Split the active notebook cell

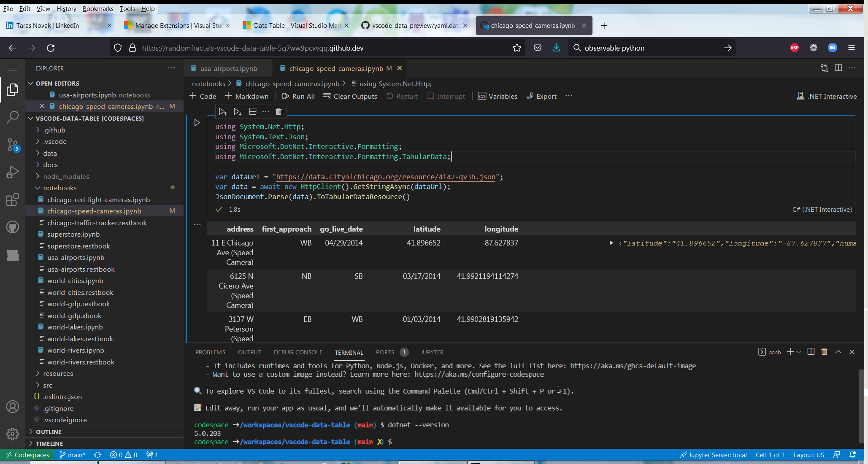click(x=253, y=111)
